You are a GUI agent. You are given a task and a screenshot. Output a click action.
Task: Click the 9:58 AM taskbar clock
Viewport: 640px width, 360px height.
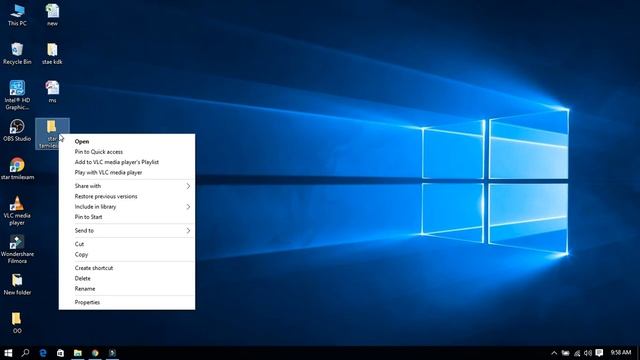click(621, 353)
